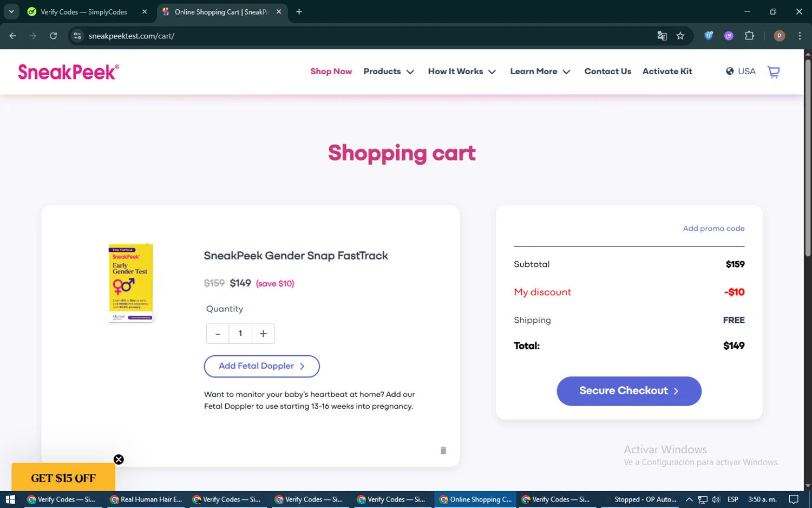812x508 pixels.
Task: Open the Windows notification center
Action: (x=794, y=499)
